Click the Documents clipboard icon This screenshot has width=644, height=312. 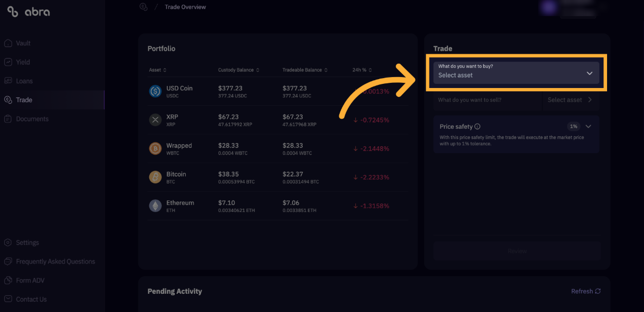8,119
